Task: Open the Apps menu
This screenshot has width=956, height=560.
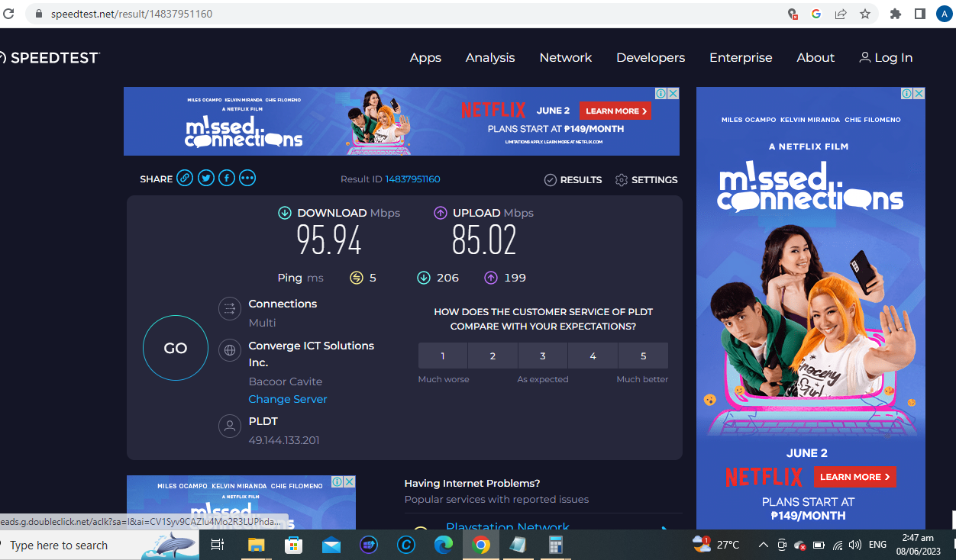Action: (425, 57)
